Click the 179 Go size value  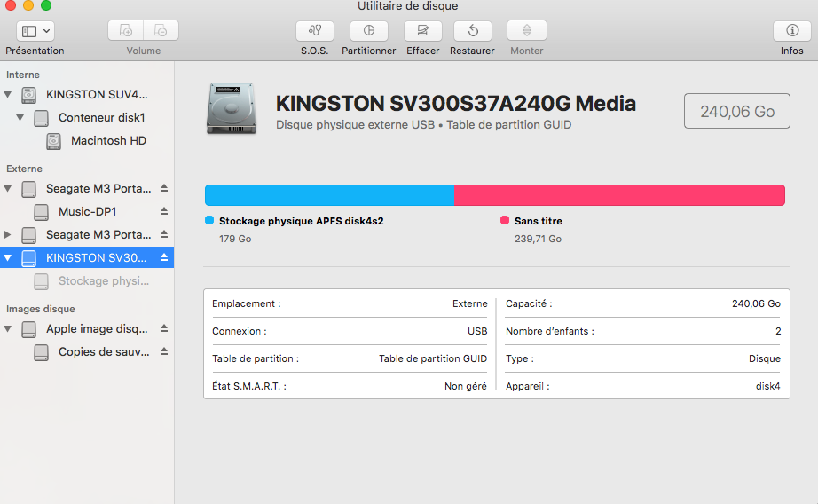tap(235, 239)
